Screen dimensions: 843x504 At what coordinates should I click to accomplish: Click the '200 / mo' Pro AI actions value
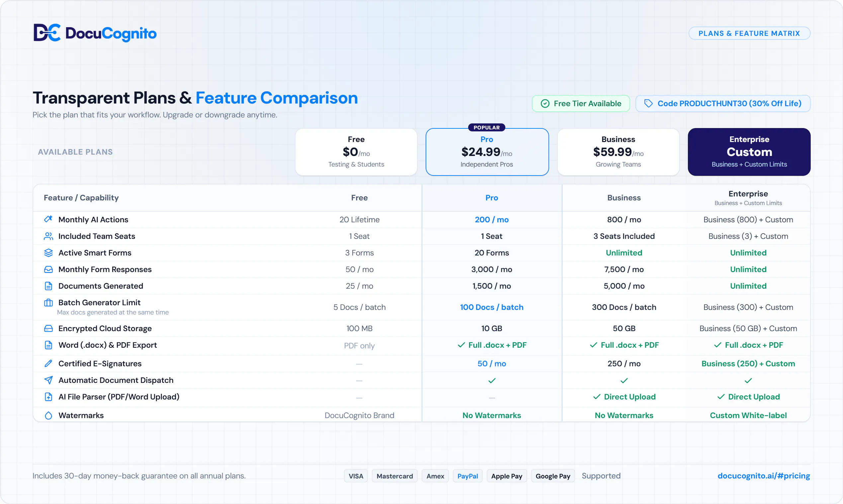point(492,219)
